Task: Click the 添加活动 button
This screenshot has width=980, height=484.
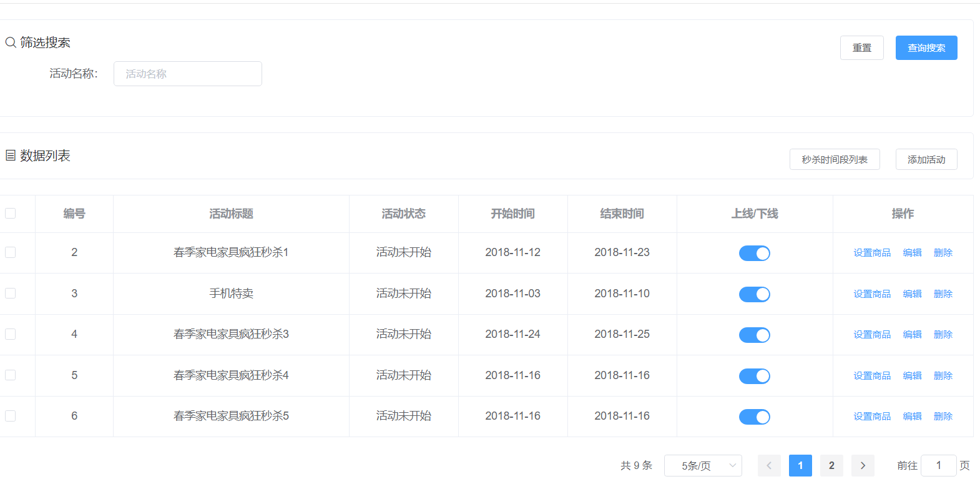Action: (x=926, y=159)
